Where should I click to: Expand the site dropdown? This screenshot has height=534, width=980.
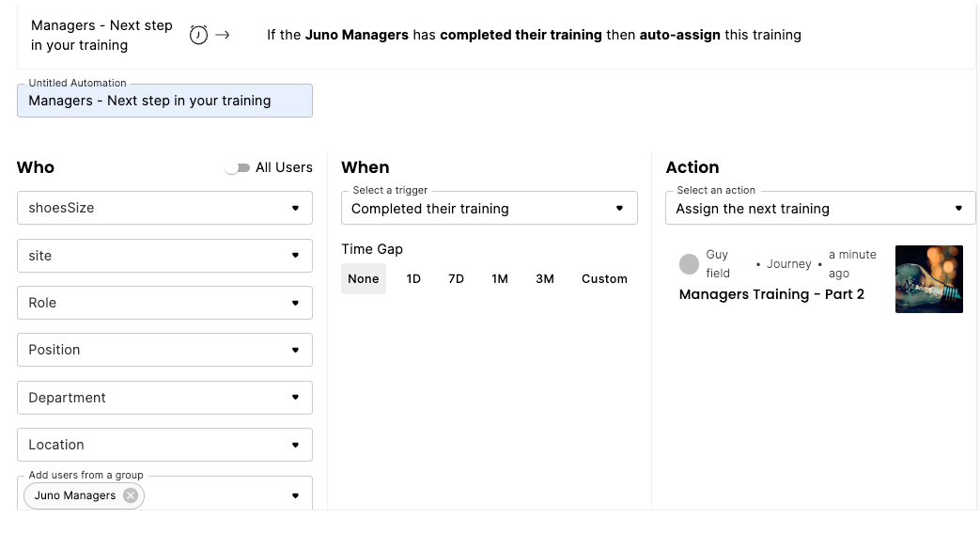tap(164, 255)
